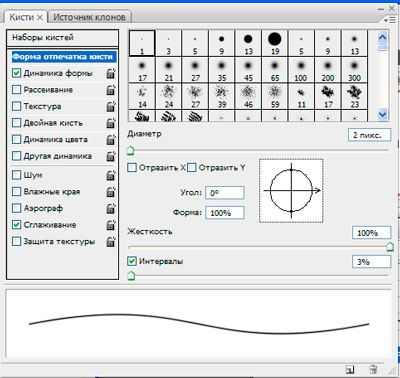
Task: Click the Интервалы slider handle
Action: pos(131,276)
